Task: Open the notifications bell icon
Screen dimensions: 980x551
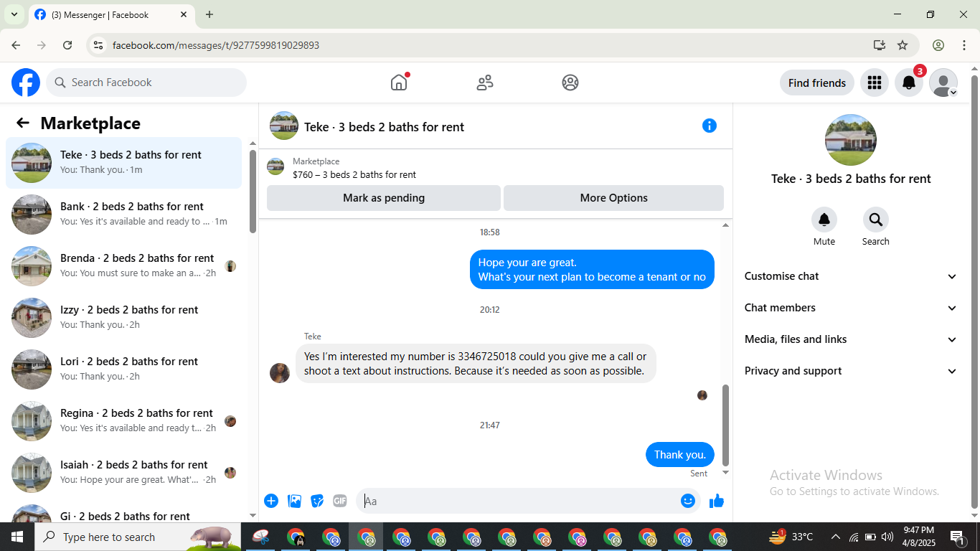Action: click(x=908, y=83)
